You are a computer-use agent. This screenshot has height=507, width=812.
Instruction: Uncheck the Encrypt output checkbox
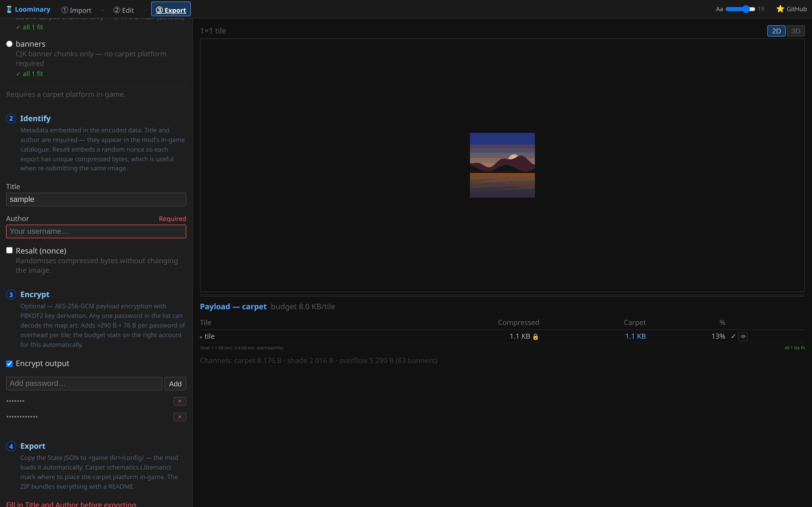coord(9,364)
